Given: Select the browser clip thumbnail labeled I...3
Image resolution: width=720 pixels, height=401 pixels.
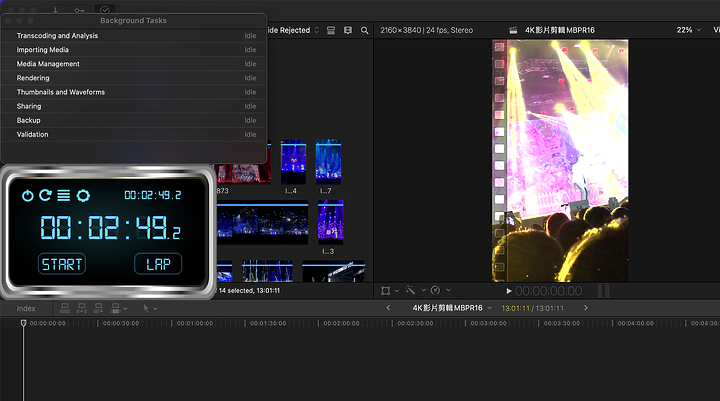Looking at the screenshot, I should coord(331,222).
